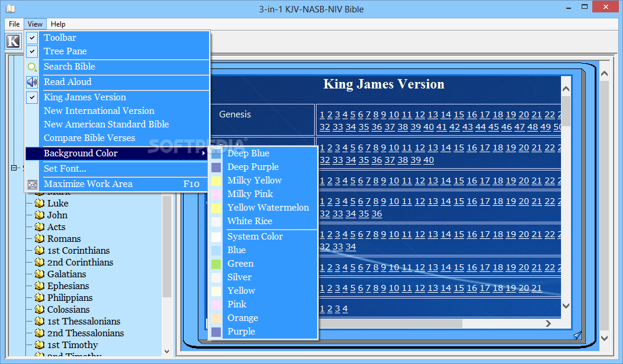Viewport: 623px width, 364px height.
Task: Pick the Yellow Watermelon color swatch
Action: (x=216, y=208)
